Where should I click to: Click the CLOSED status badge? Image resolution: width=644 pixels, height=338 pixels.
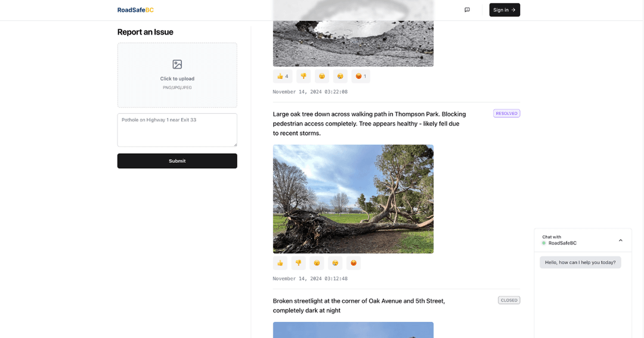[509, 300]
